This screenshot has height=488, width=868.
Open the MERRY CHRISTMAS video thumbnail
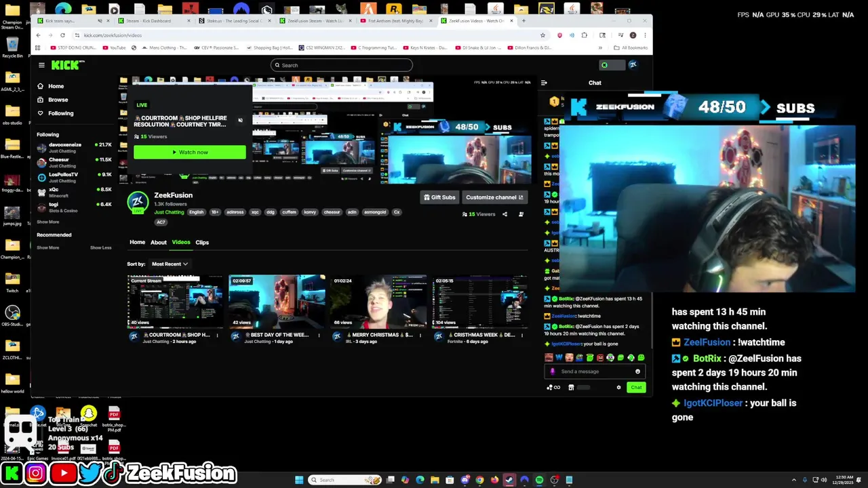[378, 302]
